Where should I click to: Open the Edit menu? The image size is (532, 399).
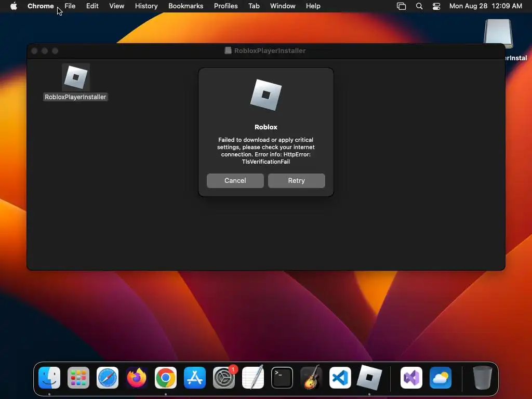92,6
